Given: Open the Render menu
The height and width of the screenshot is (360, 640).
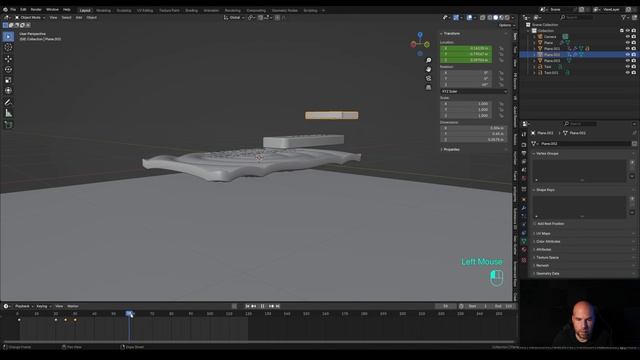Looking at the screenshot, I should click(x=36, y=10).
